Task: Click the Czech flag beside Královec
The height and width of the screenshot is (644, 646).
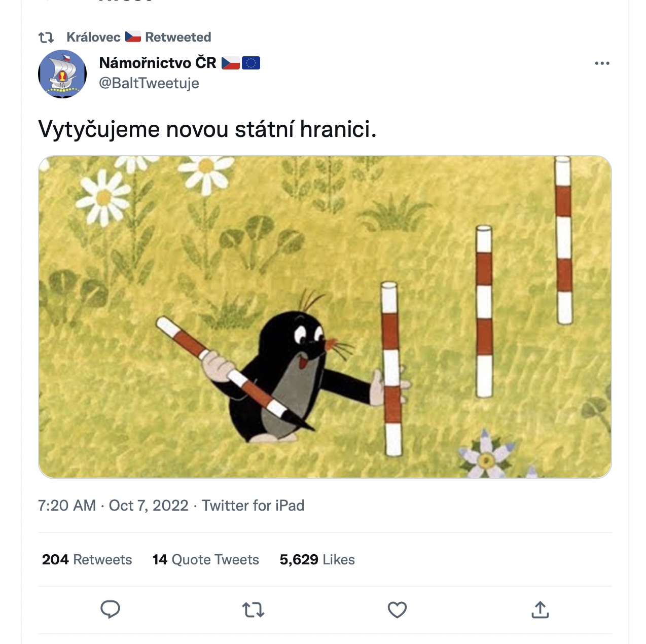Action: click(133, 37)
